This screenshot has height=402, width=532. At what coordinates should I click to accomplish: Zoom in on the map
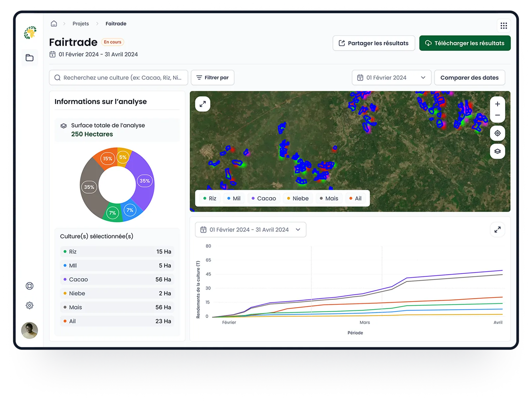(x=497, y=104)
